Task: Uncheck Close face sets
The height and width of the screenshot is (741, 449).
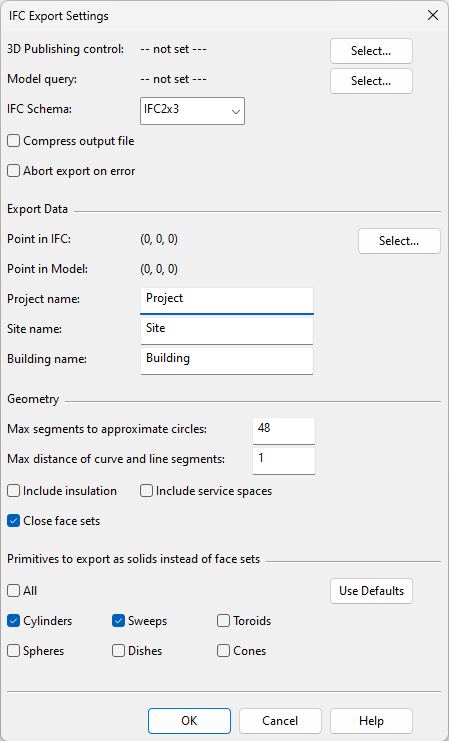Action: point(14,521)
